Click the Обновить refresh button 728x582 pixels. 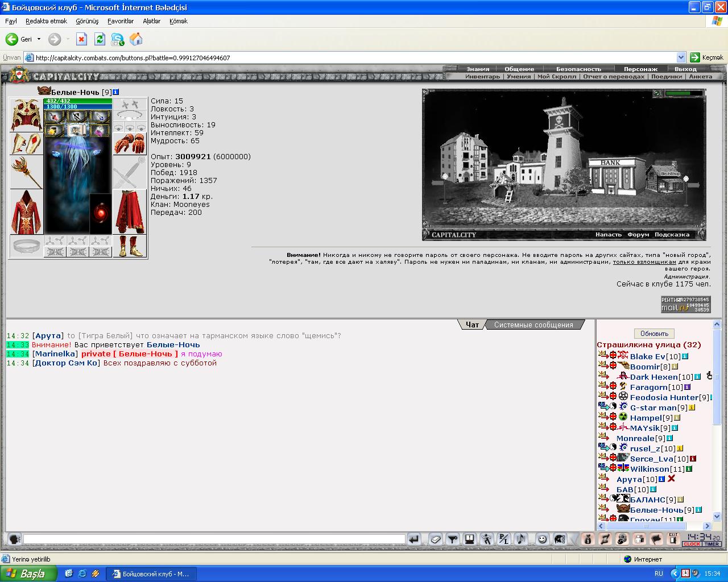coord(654,334)
